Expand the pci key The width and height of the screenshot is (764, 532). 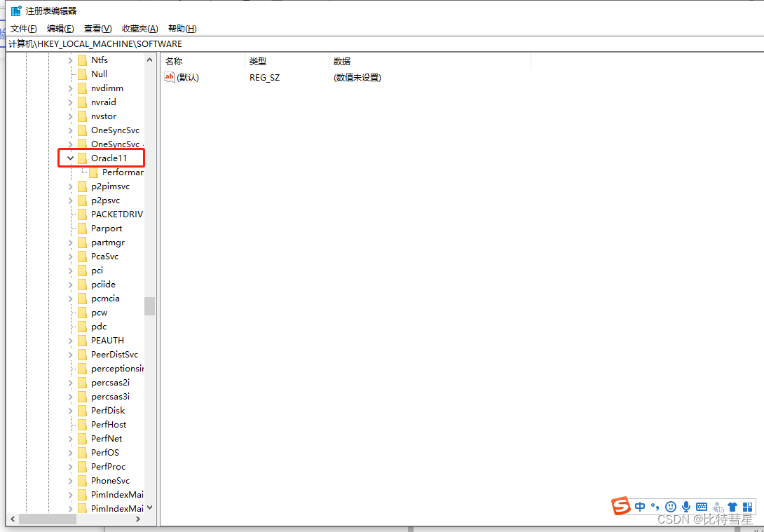70,271
